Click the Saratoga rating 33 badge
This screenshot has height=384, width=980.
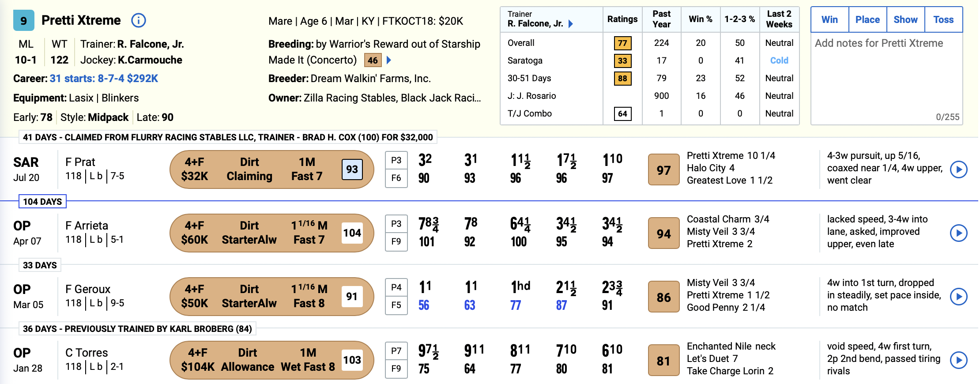coord(622,60)
